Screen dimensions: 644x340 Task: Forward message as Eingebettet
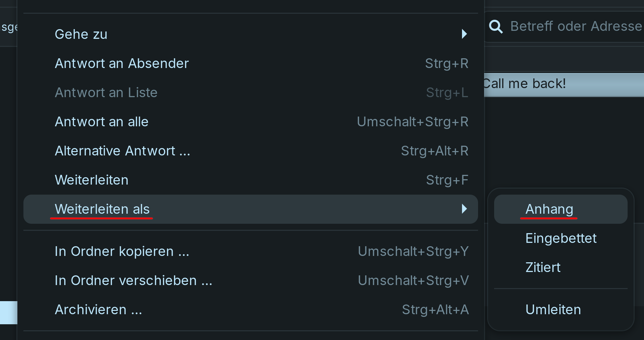(x=561, y=238)
